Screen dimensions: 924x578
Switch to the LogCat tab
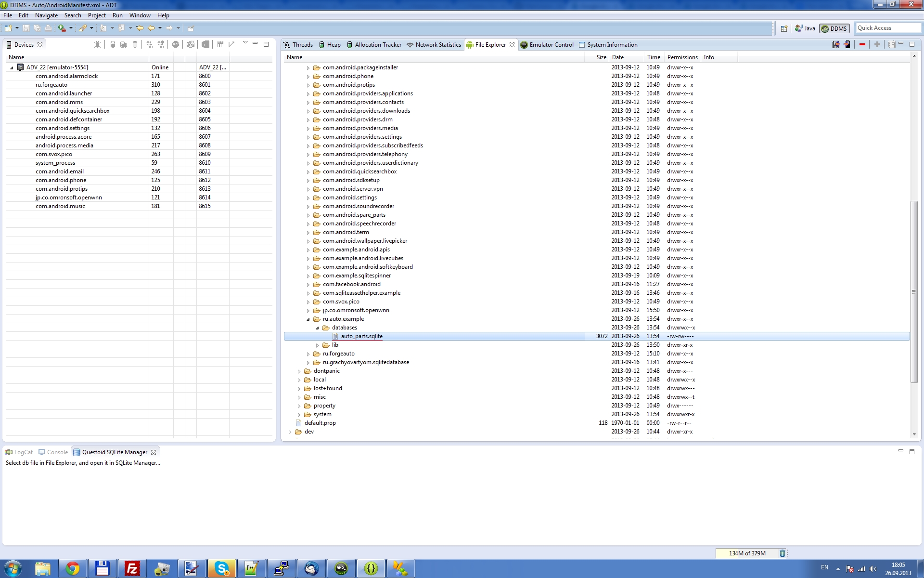(x=19, y=452)
